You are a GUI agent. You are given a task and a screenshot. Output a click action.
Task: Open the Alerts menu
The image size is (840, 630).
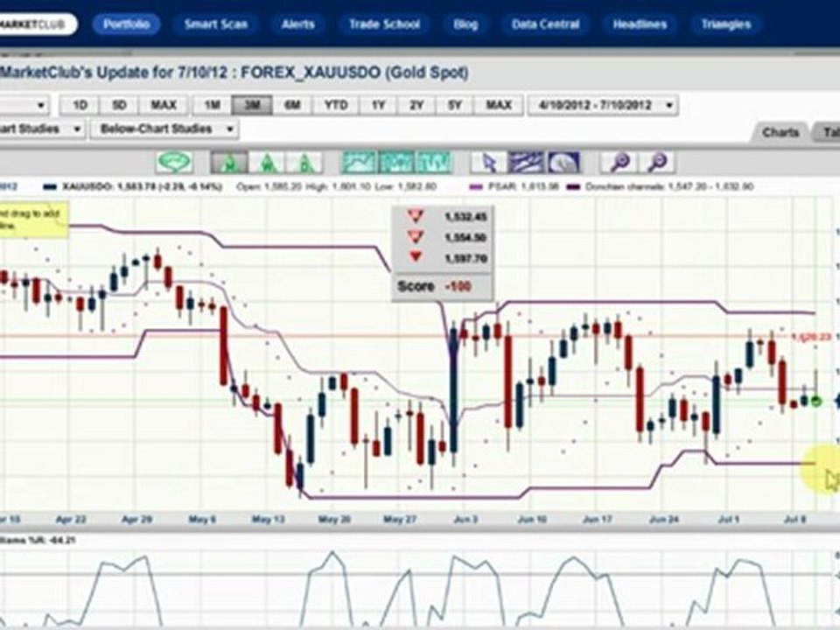coord(297,24)
